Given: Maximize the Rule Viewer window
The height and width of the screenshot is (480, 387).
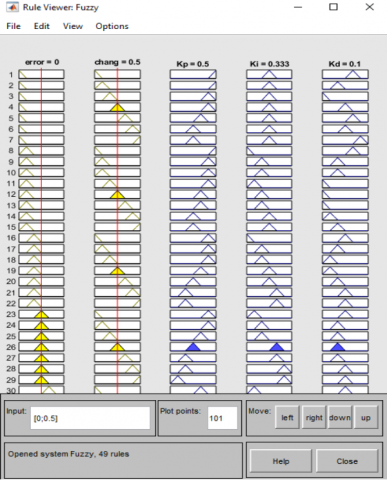Looking at the screenshot, I should [x=333, y=7].
